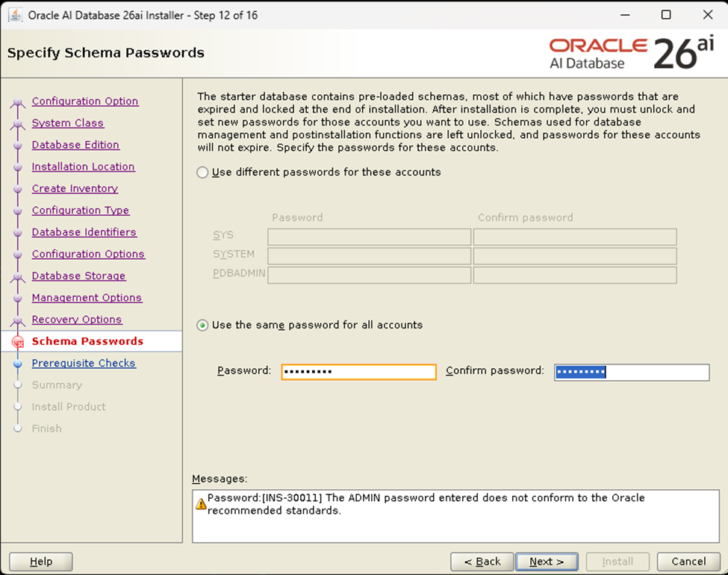Go to Database Storage step
Image resolution: width=728 pixels, height=575 pixels.
pos(78,276)
